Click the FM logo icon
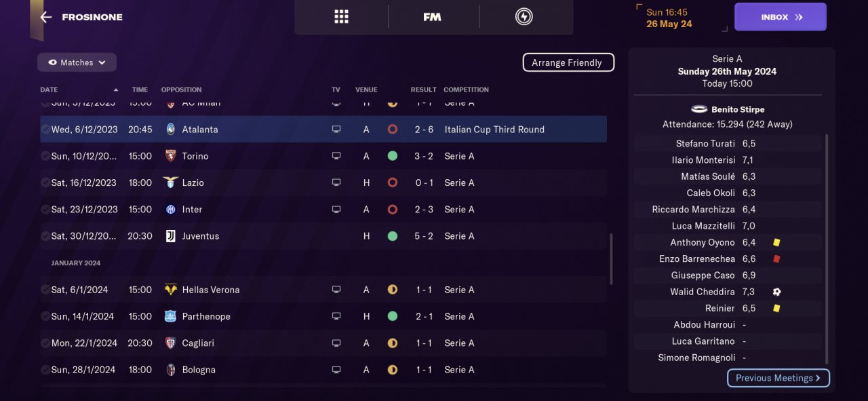 click(432, 17)
